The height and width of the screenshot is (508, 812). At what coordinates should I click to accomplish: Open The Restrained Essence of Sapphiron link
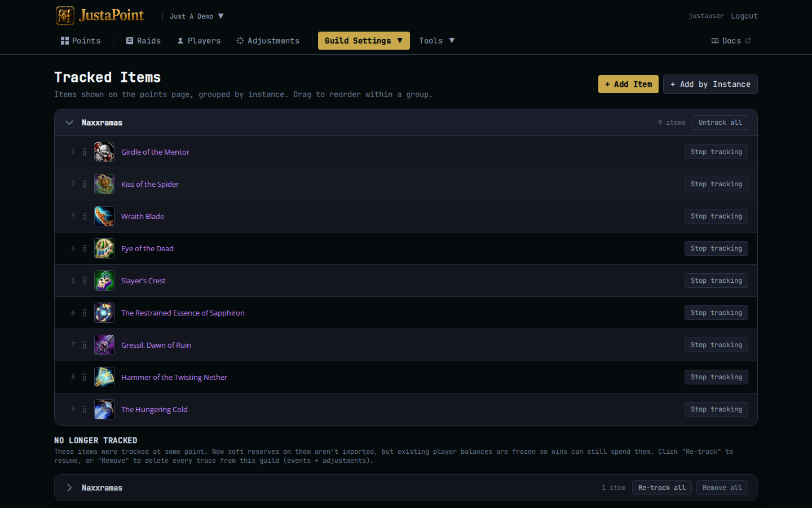tap(183, 313)
